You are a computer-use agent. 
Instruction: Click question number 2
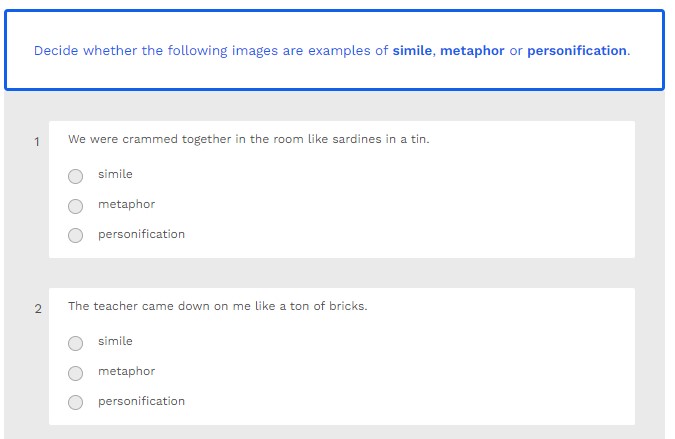coord(38,309)
